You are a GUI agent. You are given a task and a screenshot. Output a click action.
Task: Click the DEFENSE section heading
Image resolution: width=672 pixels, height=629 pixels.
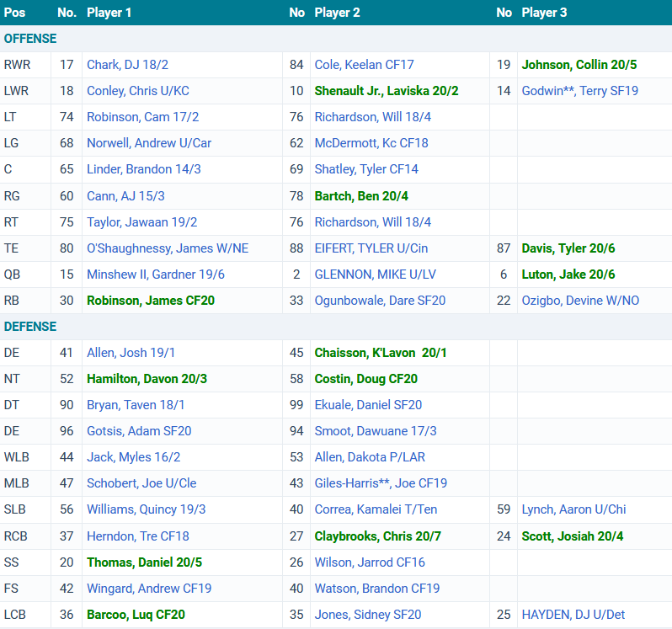(x=30, y=327)
